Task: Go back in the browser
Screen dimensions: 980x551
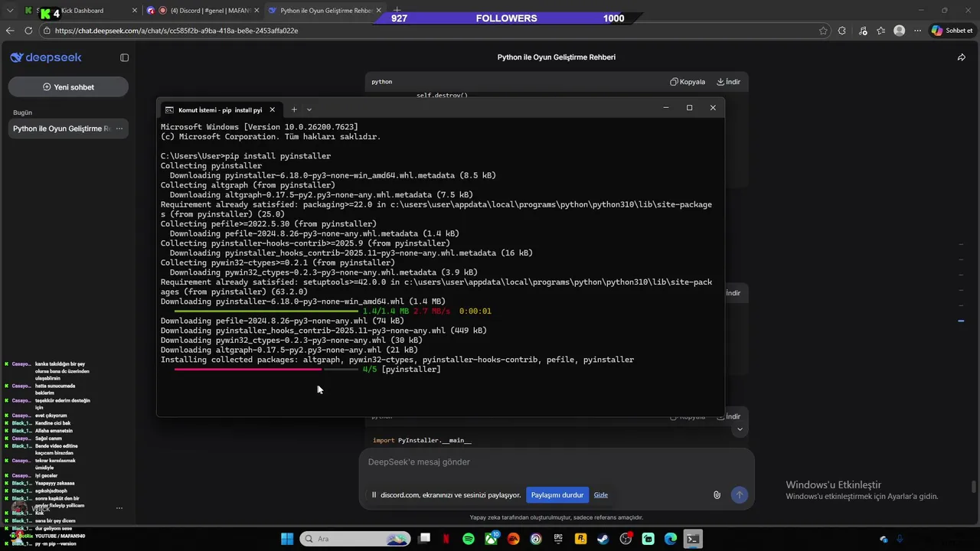Action: 9,31
